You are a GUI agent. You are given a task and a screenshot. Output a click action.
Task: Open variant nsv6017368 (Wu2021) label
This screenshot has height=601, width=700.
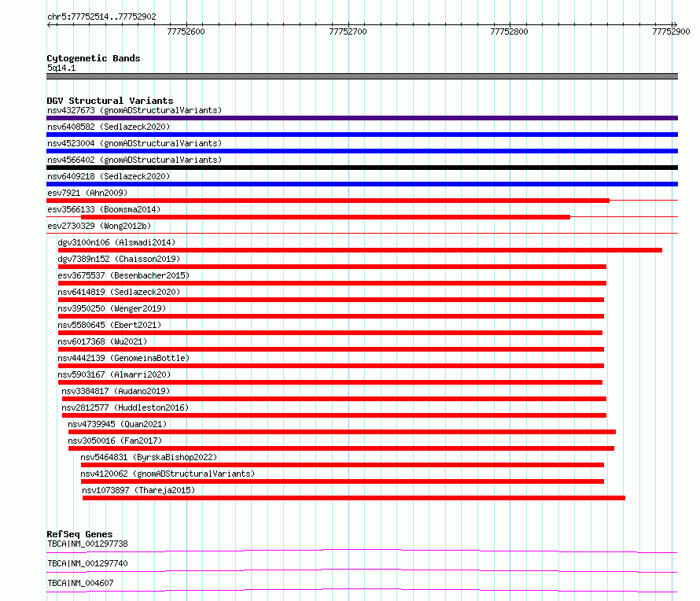click(x=102, y=341)
